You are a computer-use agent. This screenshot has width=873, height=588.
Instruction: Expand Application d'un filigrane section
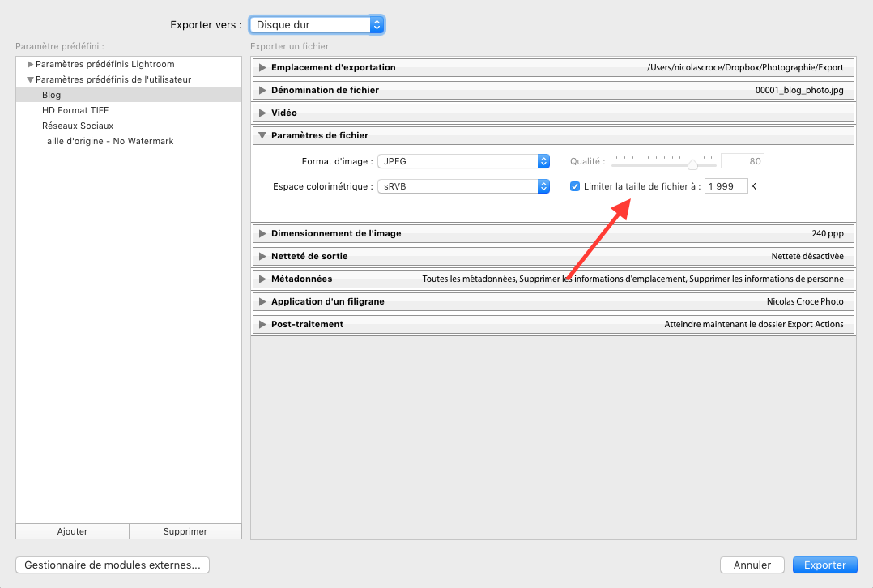pos(262,302)
